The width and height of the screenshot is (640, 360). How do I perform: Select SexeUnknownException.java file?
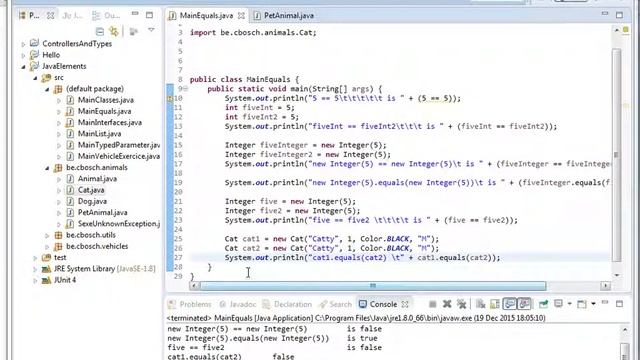[x=118, y=224]
